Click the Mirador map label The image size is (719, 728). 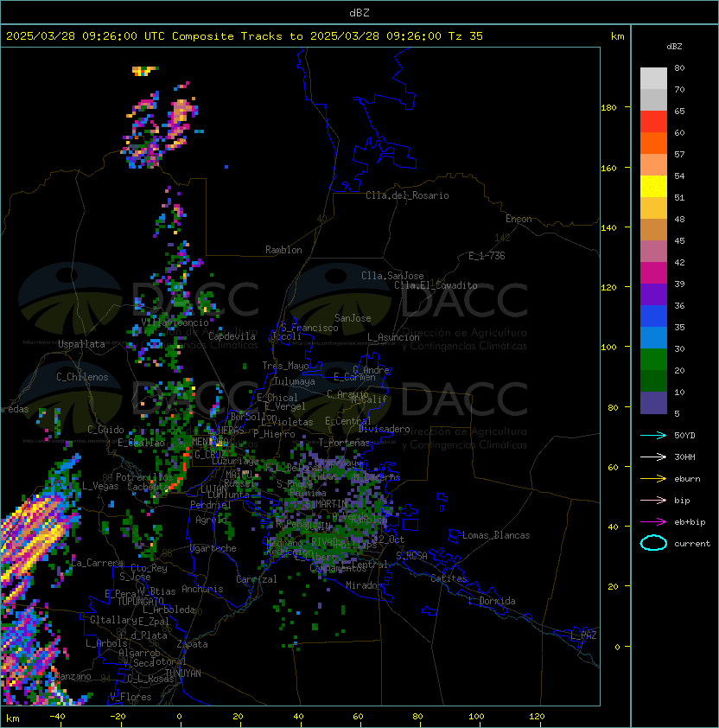point(364,585)
